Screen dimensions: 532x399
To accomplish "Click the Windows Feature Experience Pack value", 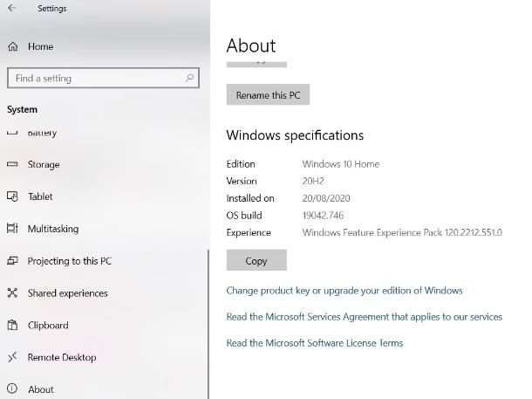I will [x=402, y=232].
